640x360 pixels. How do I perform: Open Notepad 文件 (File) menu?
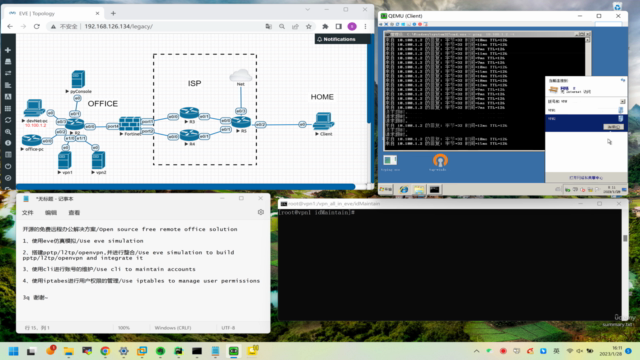click(28, 213)
